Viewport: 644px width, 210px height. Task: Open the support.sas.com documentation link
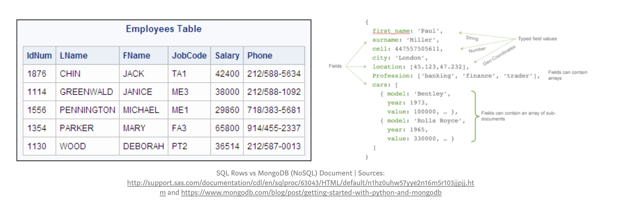(300, 183)
